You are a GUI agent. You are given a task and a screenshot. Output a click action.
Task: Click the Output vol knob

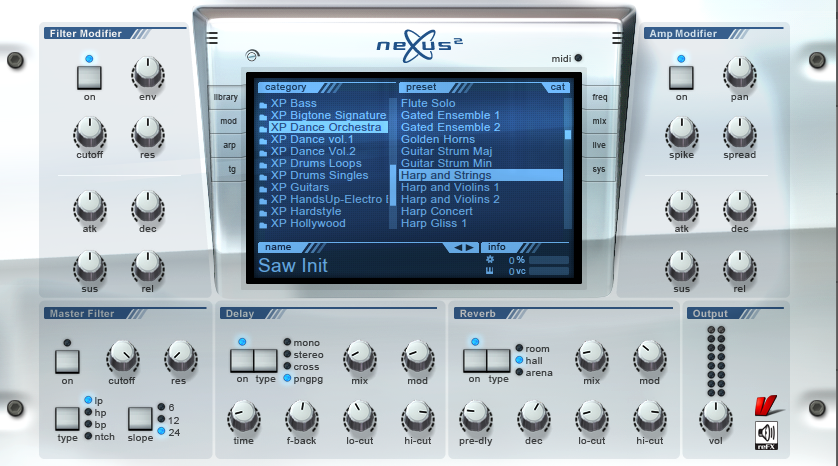(x=716, y=416)
